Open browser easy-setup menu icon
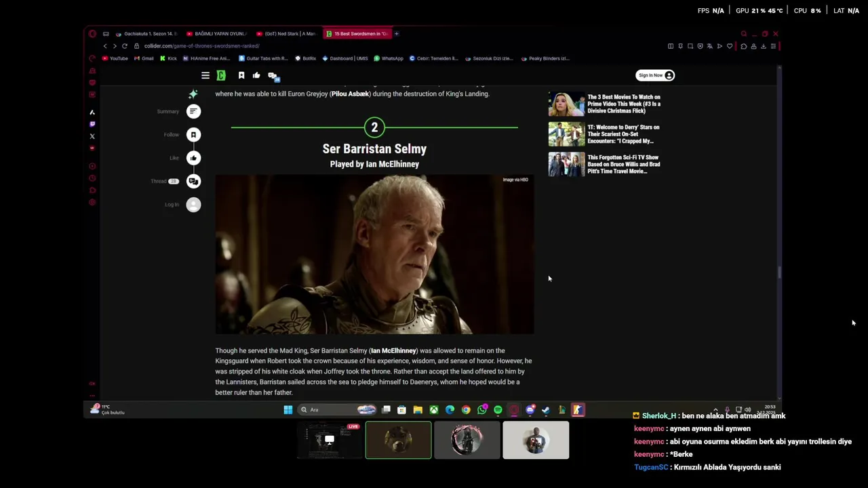 click(773, 46)
